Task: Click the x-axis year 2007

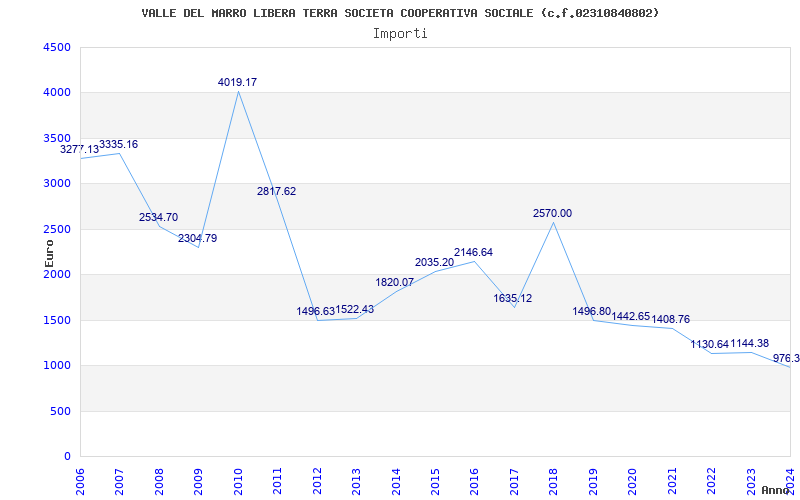Action: pos(119,482)
